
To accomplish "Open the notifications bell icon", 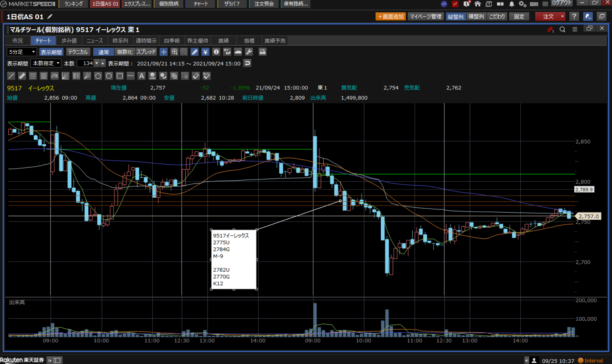I will click(x=511, y=4).
